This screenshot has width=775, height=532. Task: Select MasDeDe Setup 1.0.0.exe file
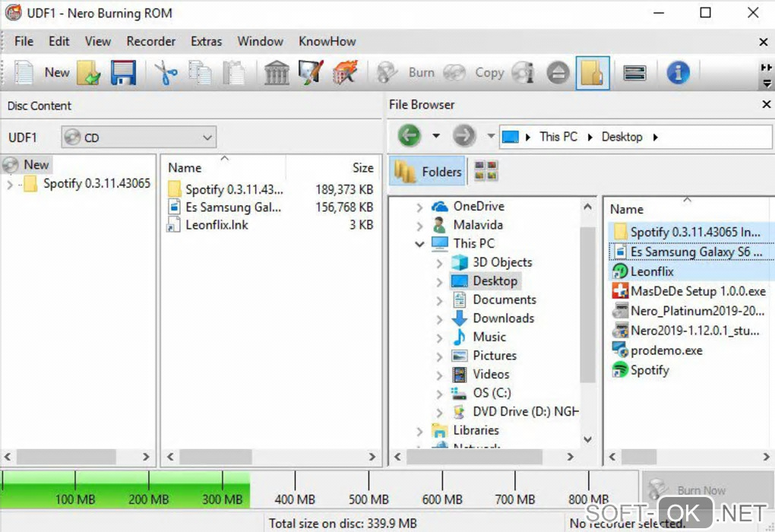pyautogui.click(x=689, y=291)
